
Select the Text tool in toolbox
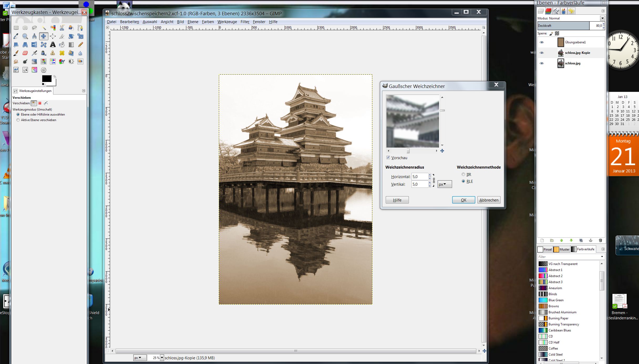click(53, 45)
